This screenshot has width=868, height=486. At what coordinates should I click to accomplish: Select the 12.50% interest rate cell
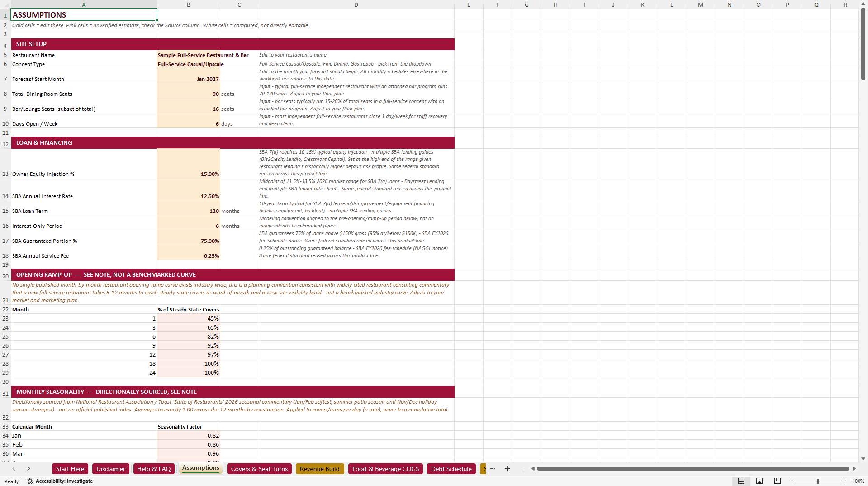[189, 189]
